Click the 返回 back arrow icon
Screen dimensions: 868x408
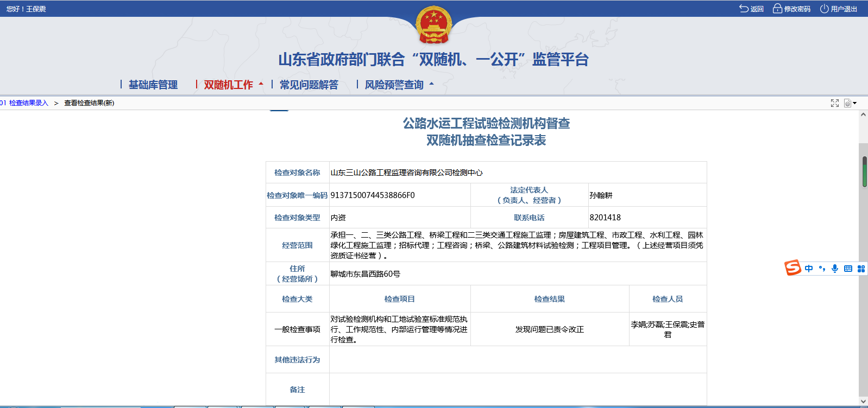coord(744,9)
